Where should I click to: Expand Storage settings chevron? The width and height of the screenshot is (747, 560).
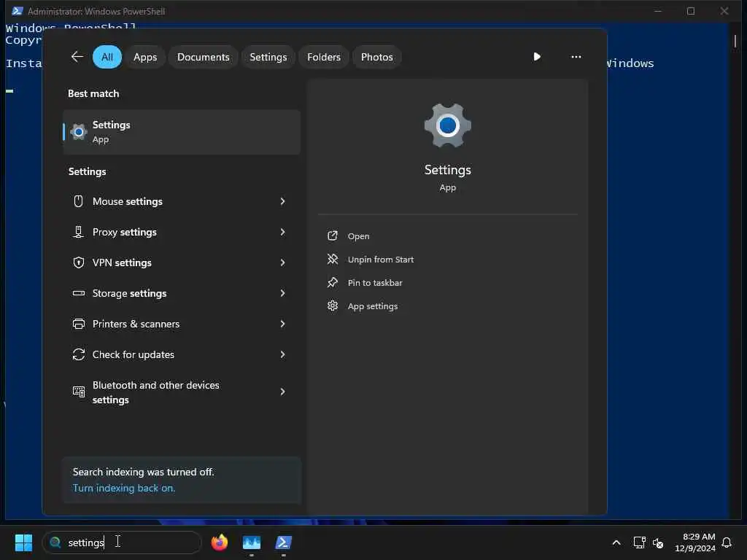[282, 293]
